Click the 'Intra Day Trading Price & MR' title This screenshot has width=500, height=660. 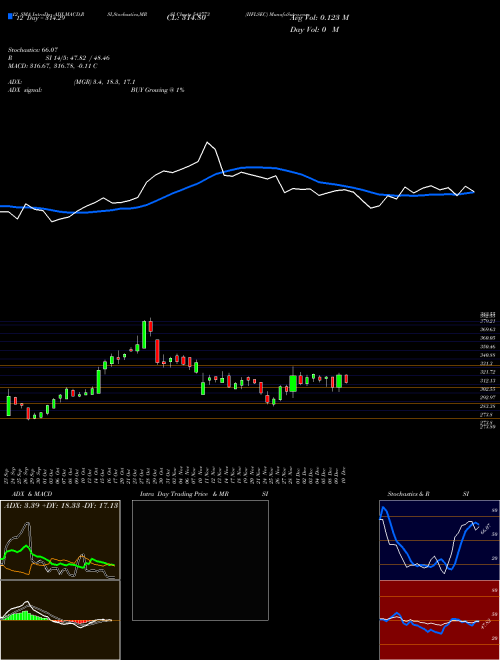coord(185,494)
